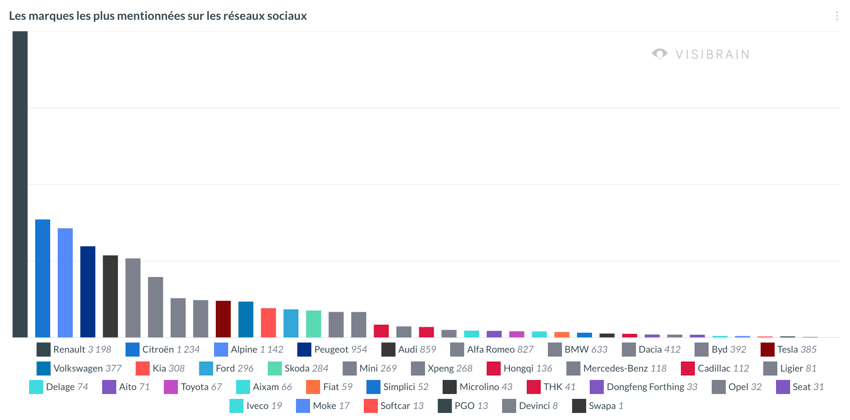This screenshot has width=850, height=420.
Task: Toggle the Peugeot legend entry
Action: pyautogui.click(x=332, y=350)
